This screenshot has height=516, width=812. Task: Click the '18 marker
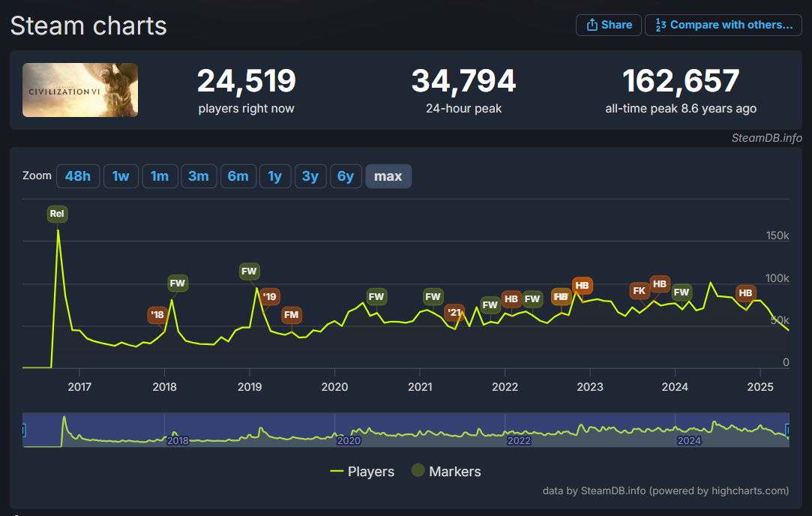[x=157, y=314]
